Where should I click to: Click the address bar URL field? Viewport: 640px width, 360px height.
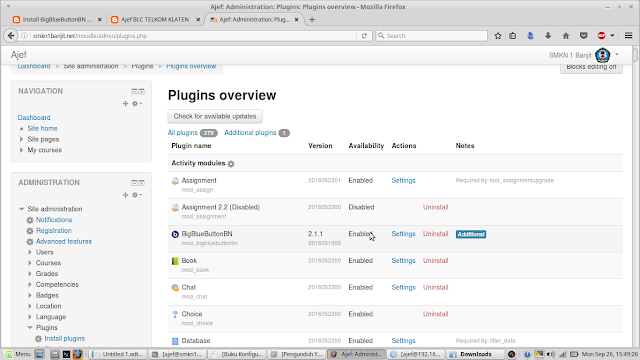coord(194,36)
